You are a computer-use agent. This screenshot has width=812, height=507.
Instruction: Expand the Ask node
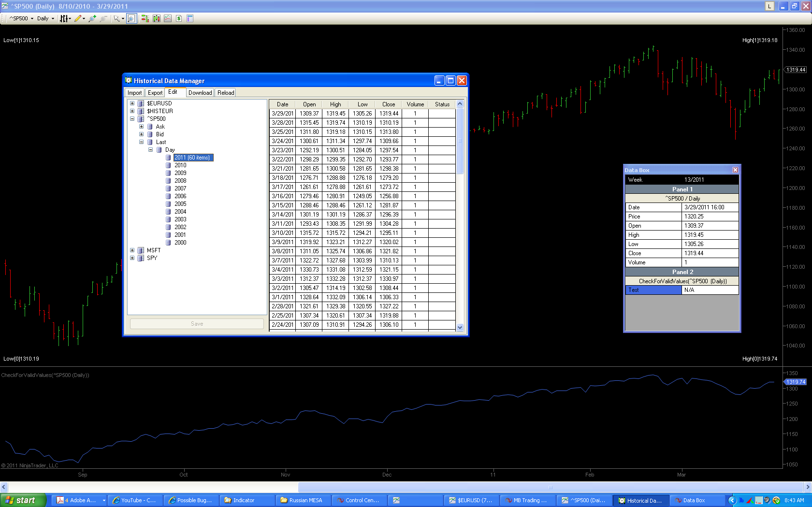point(141,127)
